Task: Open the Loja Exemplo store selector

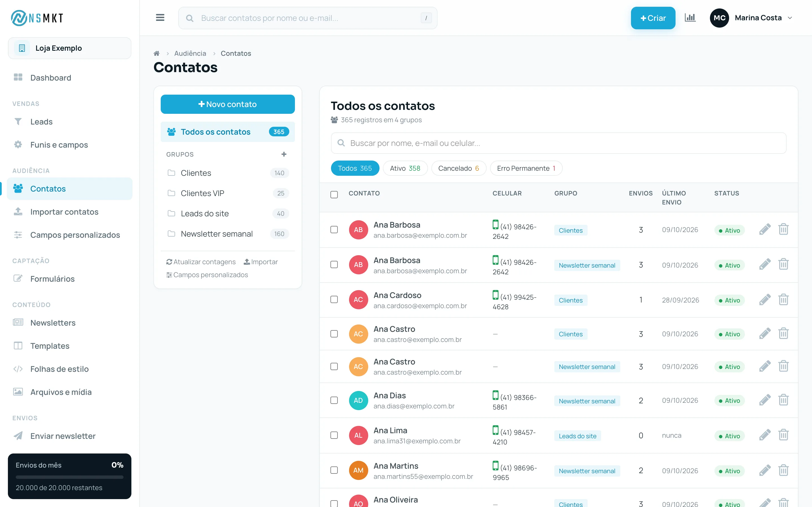Action: (69, 48)
